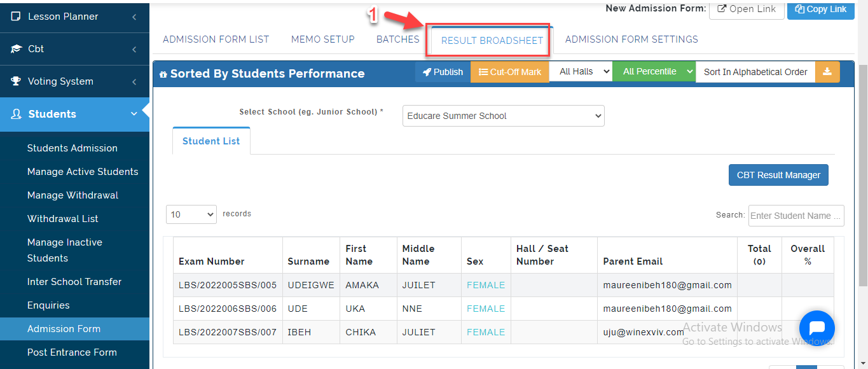Click Sort In Alphabetical Order button
Viewport: 868px width, 369px height.
pyautogui.click(x=755, y=72)
